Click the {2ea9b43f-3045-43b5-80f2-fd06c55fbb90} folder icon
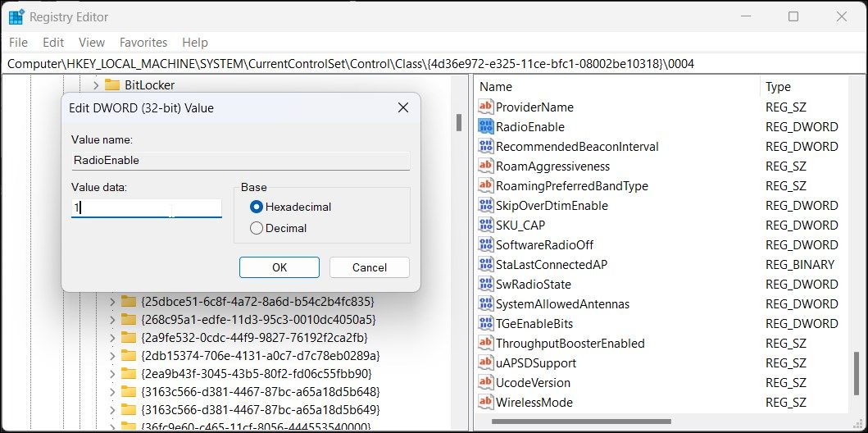The image size is (868, 433). [129, 372]
